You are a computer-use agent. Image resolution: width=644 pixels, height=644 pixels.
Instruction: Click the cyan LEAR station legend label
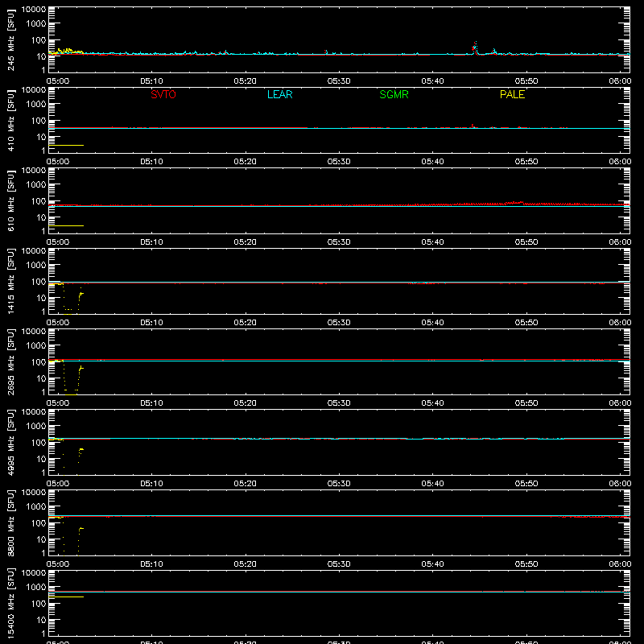[x=279, y=94]
